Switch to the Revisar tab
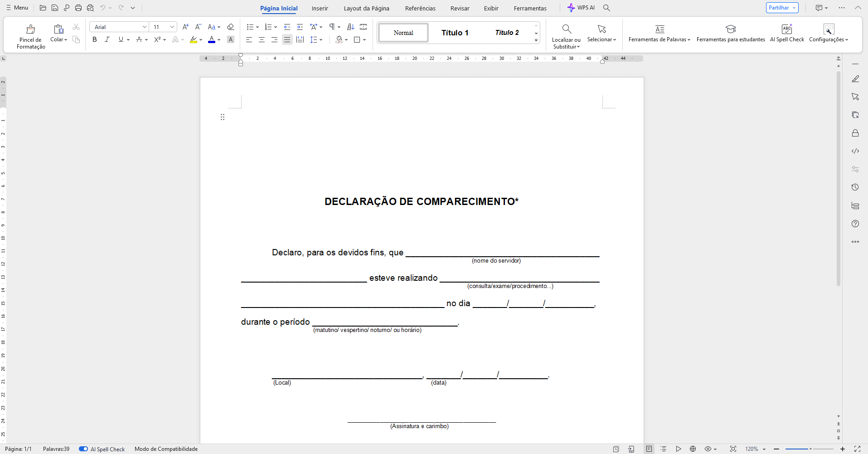The height and width of the screenshot is (454, 868). tap(460, 8)
